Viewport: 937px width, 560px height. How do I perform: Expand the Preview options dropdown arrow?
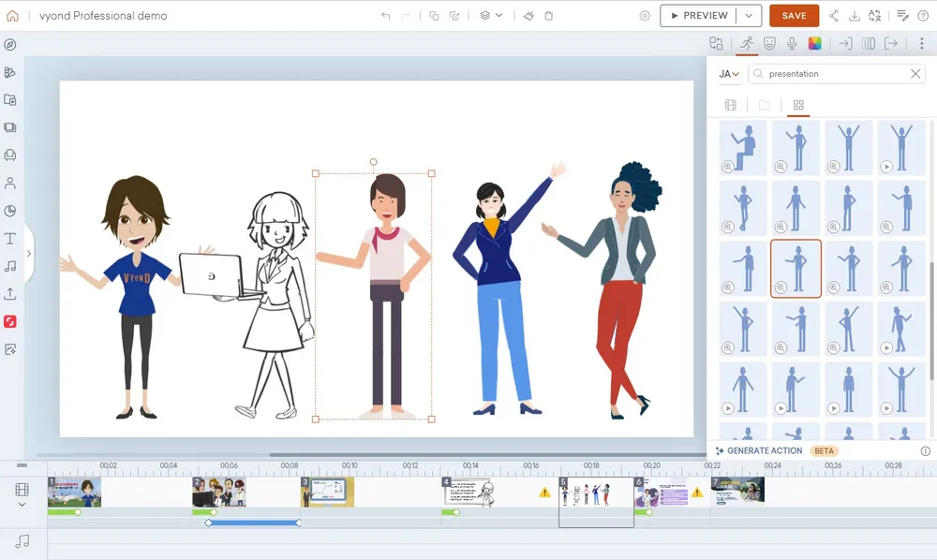[x=749, y=16]
